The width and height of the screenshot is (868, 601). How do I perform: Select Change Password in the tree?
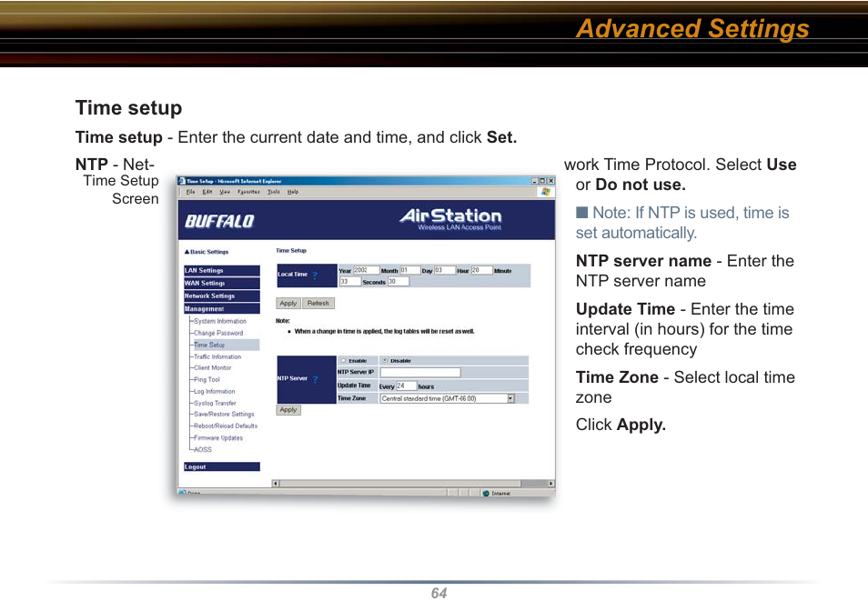click(x=218, y=333)
